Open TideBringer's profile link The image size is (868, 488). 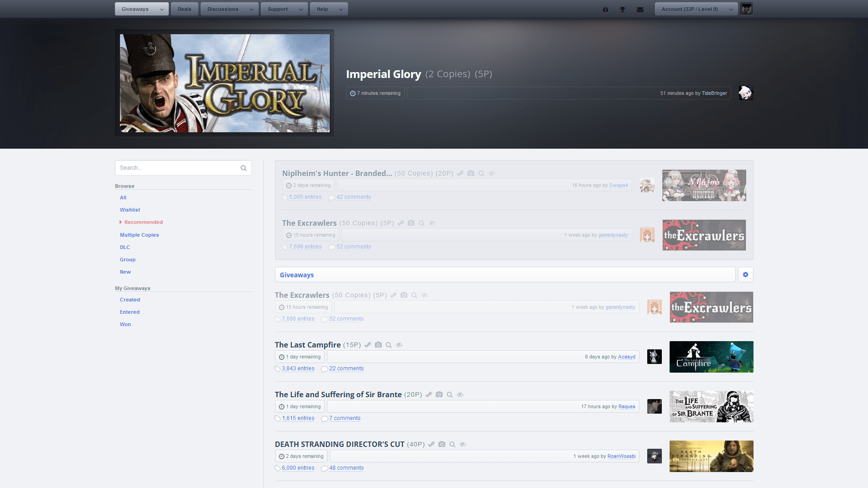pos(714,93)
